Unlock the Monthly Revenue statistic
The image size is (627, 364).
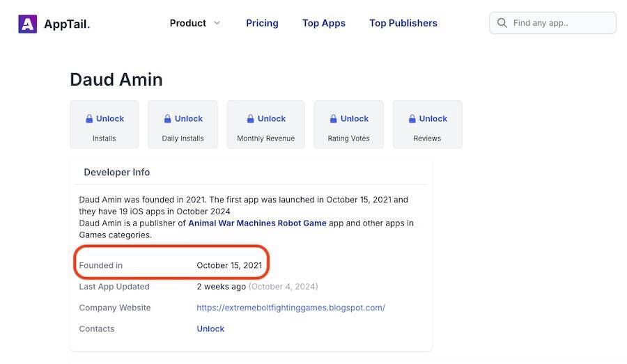coord(272,119)
